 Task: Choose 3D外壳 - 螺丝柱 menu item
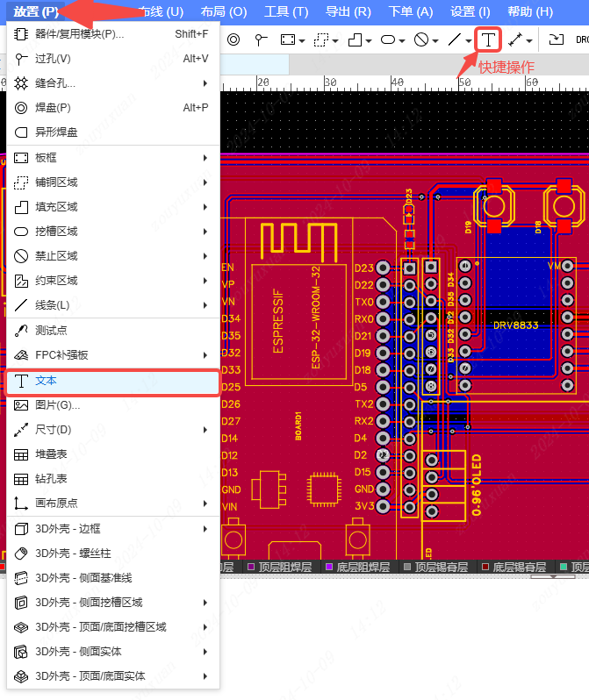113,554
